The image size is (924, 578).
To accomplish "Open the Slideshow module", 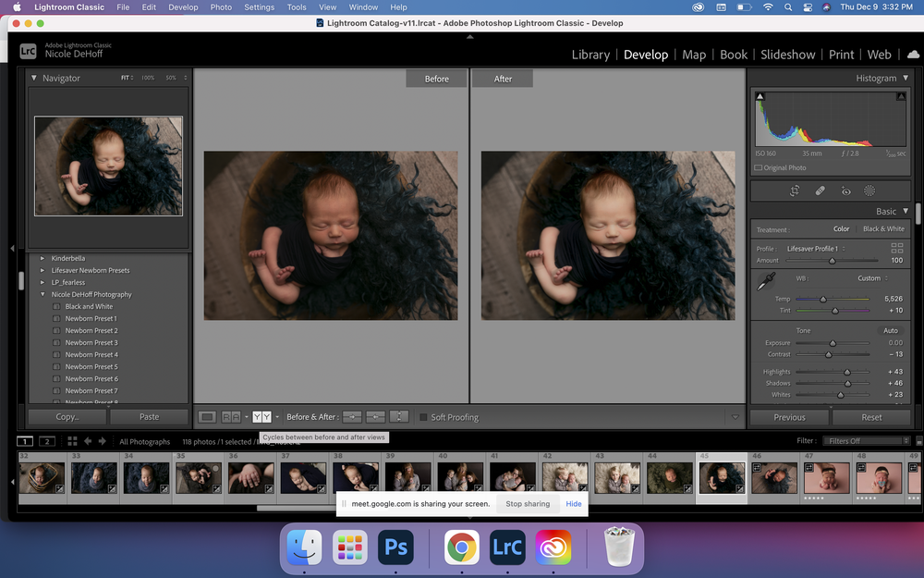I will (787, 55).
